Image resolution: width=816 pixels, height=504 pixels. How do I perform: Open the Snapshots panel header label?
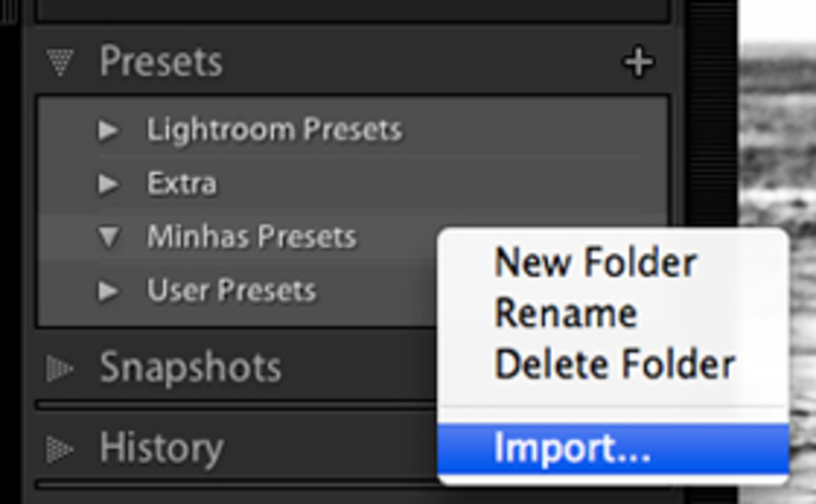pos(190,368)
